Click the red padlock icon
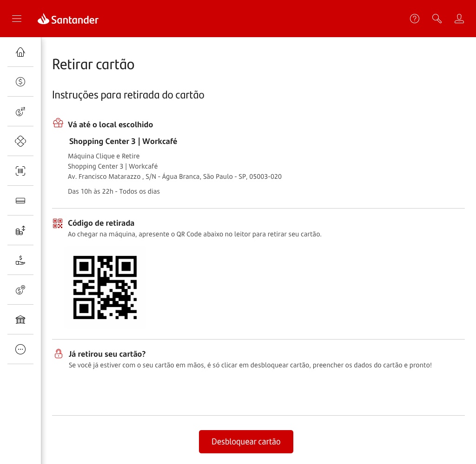476x464 pixels. tap(58, 353)
